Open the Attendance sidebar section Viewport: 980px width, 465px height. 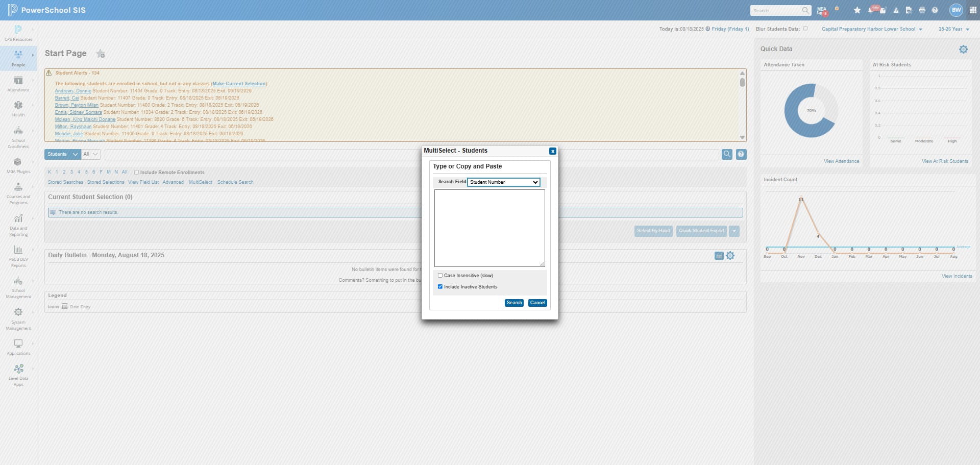coord(18,84)
